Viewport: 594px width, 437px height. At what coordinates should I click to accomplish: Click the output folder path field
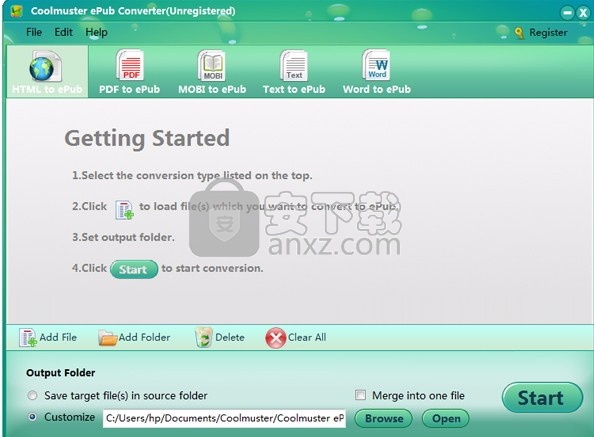[x=224, y=418]
